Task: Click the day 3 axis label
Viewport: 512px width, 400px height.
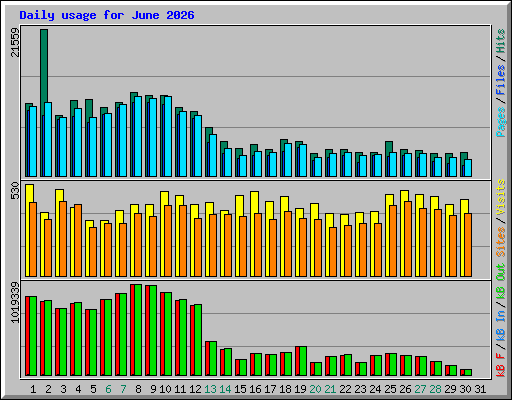Action: [x=63, y=389]
